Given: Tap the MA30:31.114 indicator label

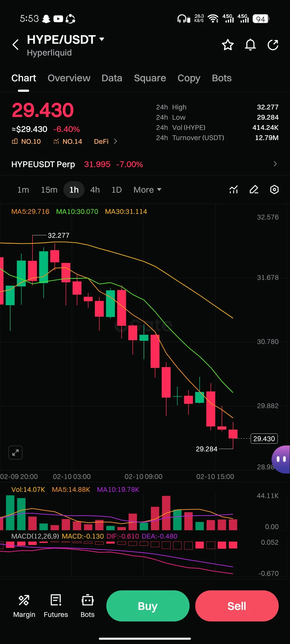Looking at the screenshot, I should pyautogui.click(x=126, y=211).
